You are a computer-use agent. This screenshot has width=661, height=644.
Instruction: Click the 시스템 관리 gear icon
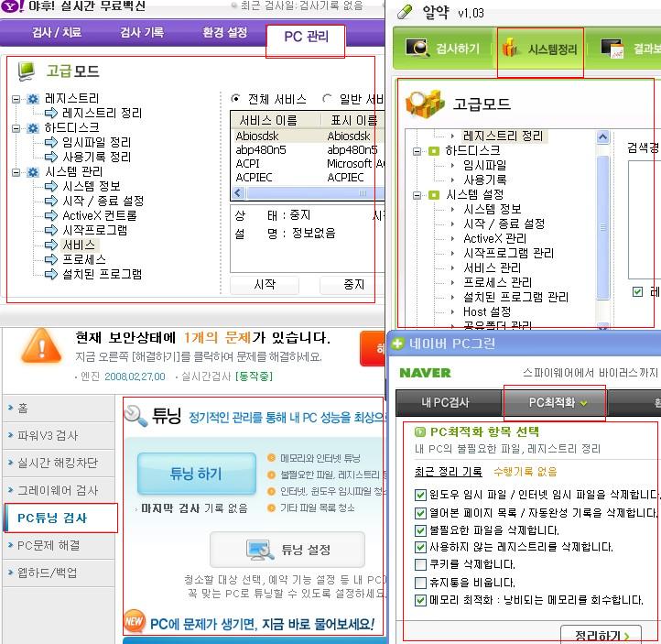pyautogui.click(x=32, y=172)
